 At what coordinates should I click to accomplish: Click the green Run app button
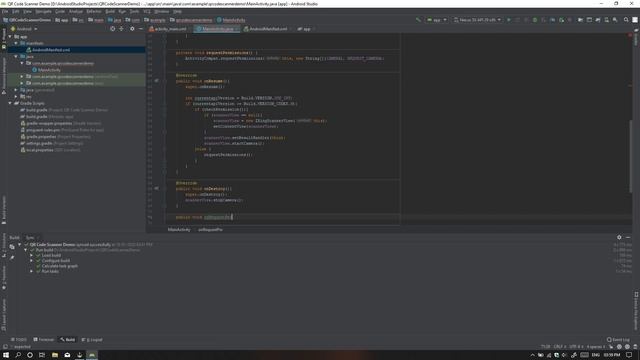[x=509, y=20]
